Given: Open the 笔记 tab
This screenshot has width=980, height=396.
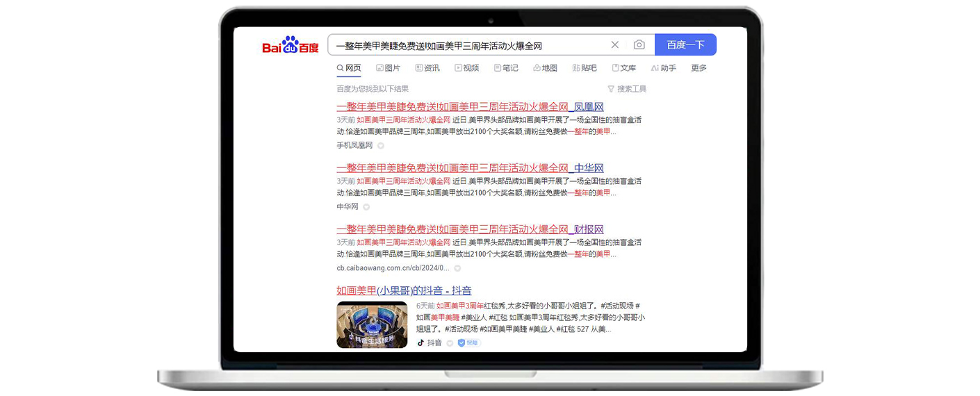Looking at the screenshot, I should (x=506, y=68).
